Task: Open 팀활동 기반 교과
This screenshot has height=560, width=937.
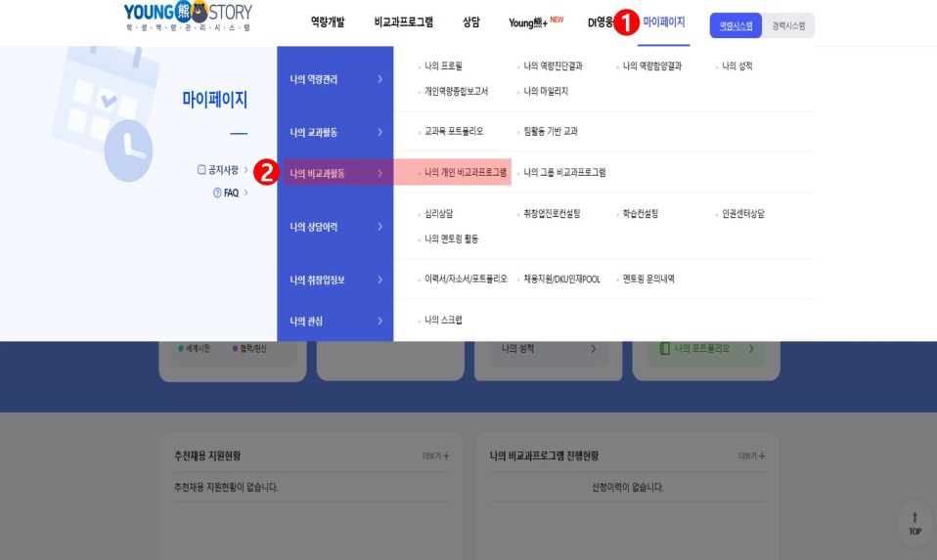Action: (551, 131)
